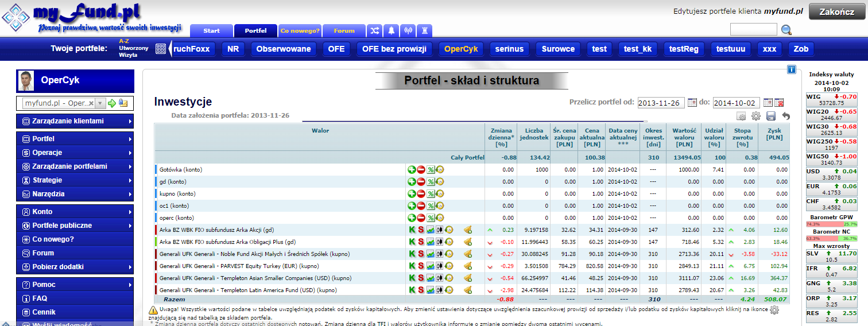Click the magnifier search icon
Screen dimensions: 868x326
786,30
